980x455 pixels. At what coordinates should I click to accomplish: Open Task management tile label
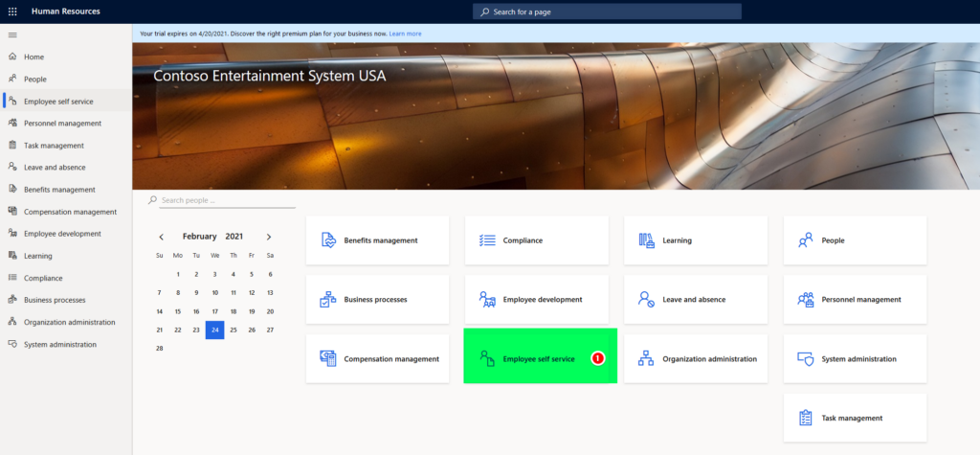(852, 418)
